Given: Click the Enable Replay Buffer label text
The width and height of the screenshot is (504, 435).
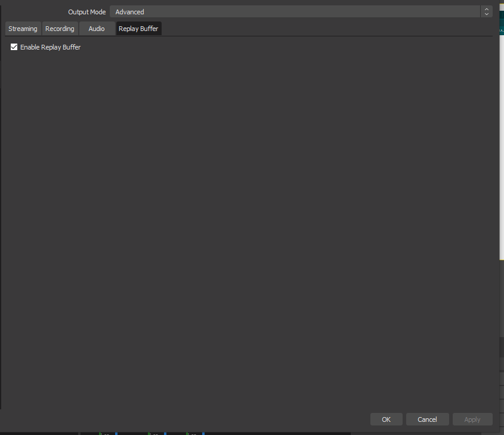Looking at the screenshot, I should coord(51,47).
